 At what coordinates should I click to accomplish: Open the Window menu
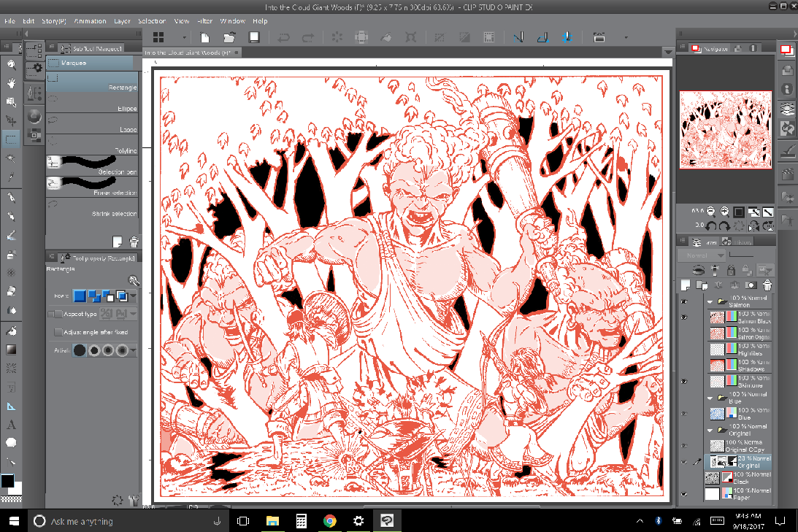tap(233, 21)
